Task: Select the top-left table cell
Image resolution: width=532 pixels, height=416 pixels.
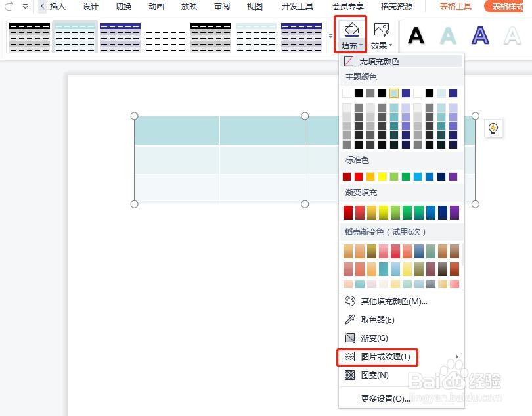Action: tap(177, 131)
